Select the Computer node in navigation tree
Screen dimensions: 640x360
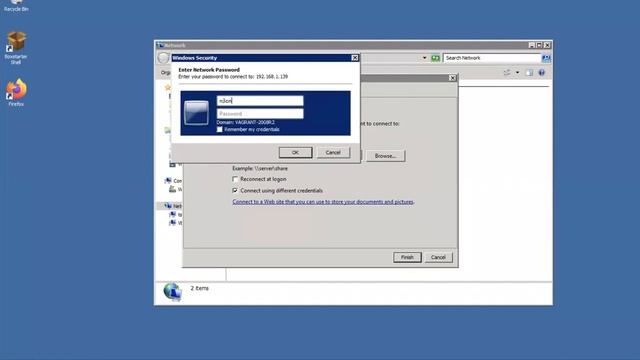[174, 180]
